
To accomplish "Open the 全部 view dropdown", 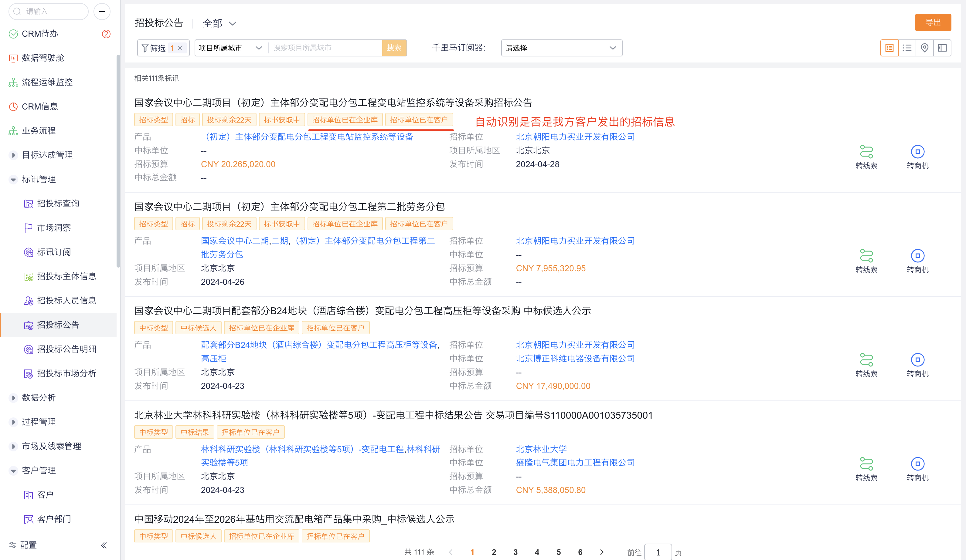I will pos(219,23).
